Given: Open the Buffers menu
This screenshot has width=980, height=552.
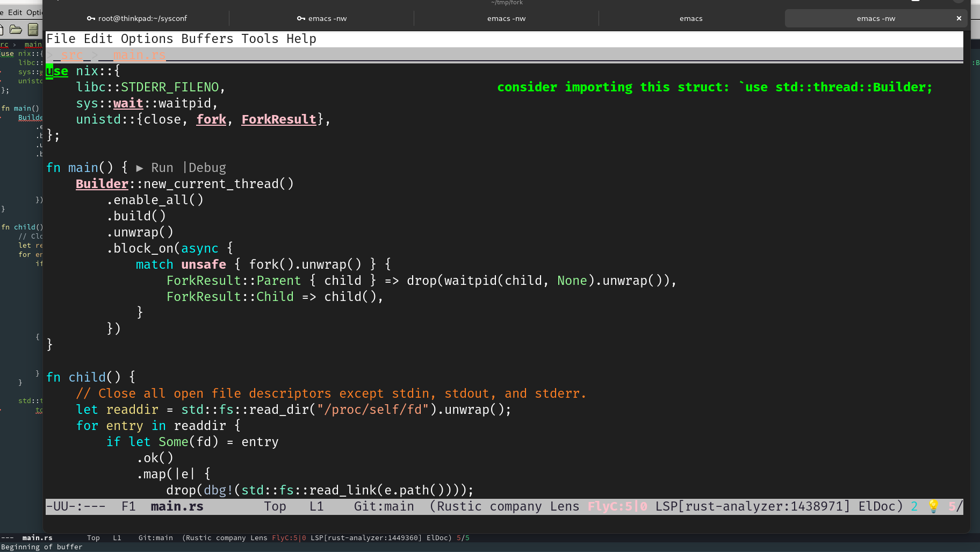Looking at the screenshot, I should pos(207,39).
